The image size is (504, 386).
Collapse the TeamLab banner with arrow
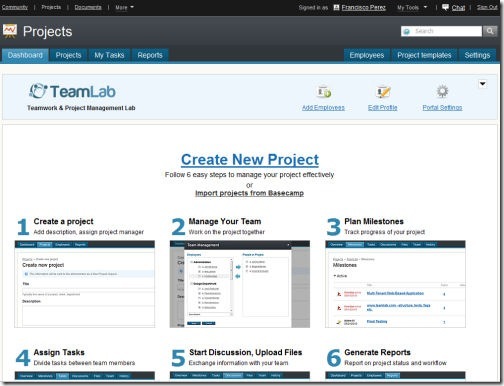[482, 84]
